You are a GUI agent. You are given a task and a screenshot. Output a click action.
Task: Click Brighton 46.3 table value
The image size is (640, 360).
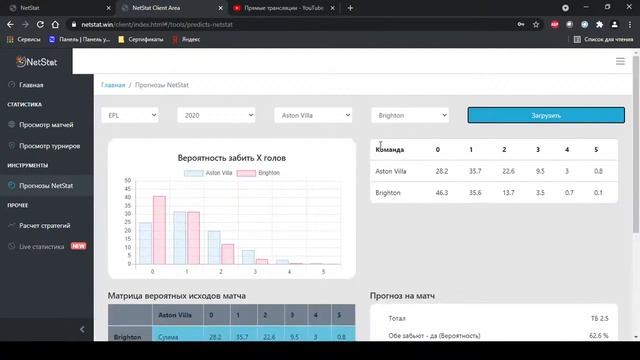coord(442,193)
